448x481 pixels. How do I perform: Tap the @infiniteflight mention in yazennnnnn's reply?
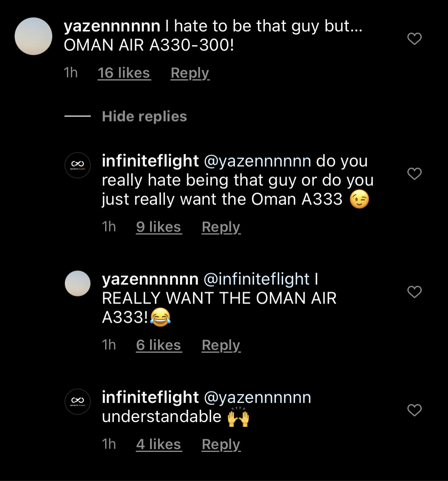256,279
